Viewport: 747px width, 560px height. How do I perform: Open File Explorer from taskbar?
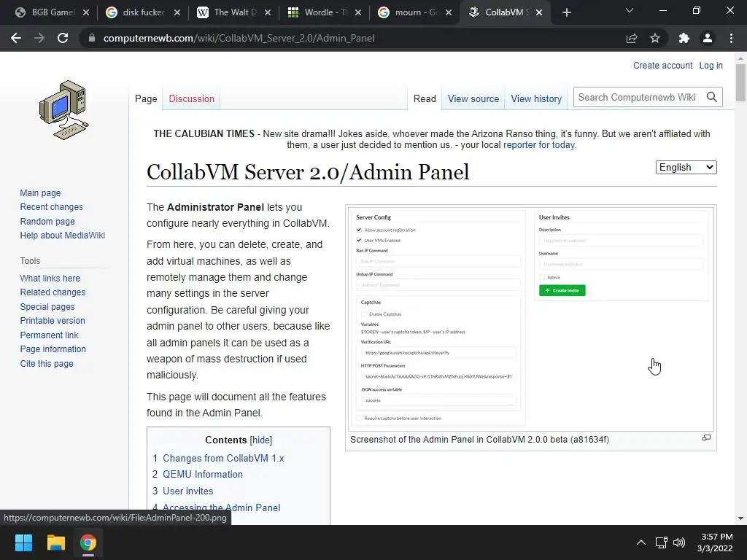[x=55, y=542]
